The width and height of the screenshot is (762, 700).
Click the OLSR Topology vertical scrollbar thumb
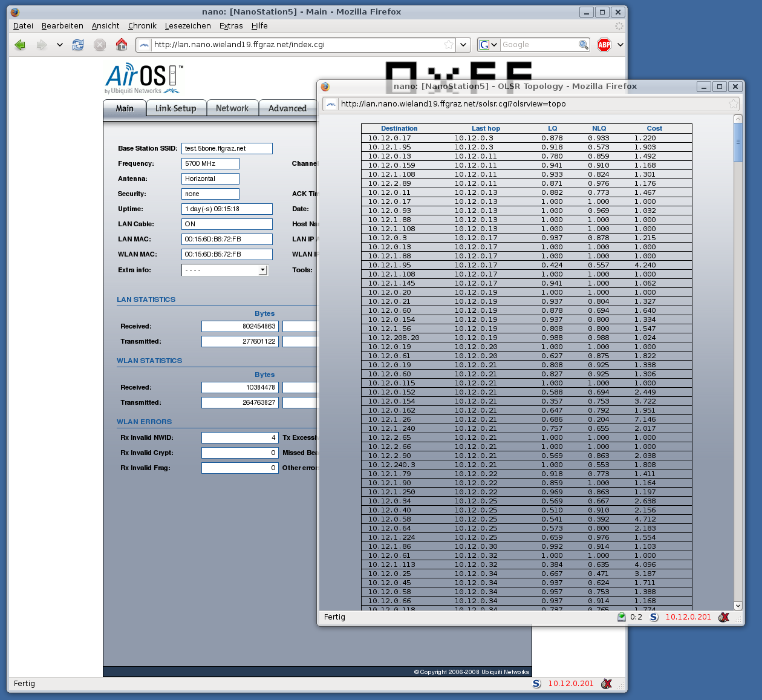(x=737, y=143)
